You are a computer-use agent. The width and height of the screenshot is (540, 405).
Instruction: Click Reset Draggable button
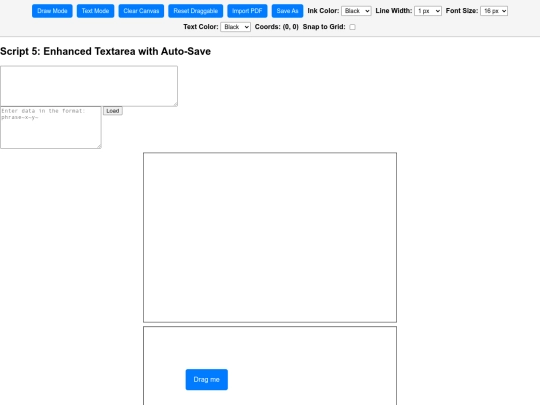click(x=196, y=11)
